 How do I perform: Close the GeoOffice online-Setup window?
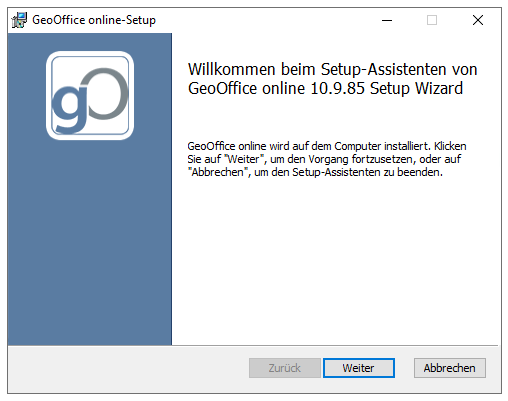tap(478, 20)
